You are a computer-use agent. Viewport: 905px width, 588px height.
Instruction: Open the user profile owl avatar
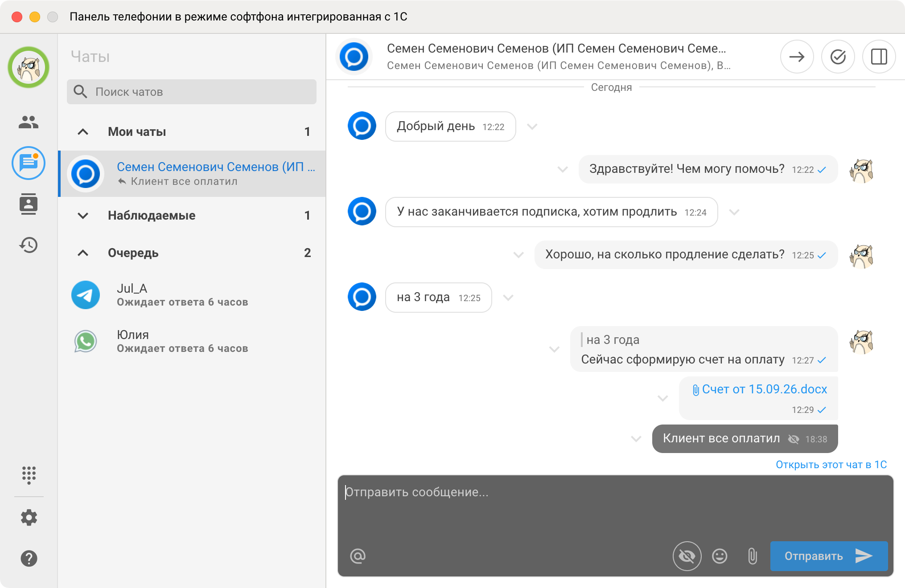(29, 67)
